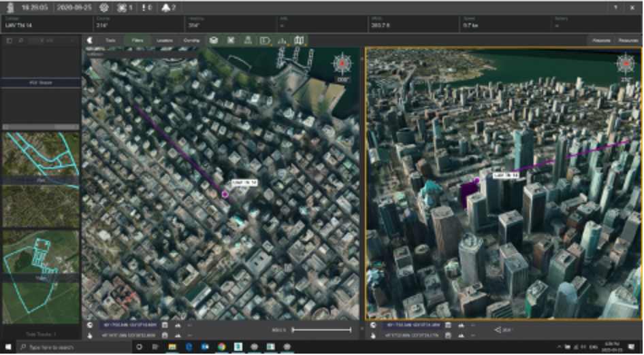Click the alert bell icon in status bar
644x355 pixels.
[165, 7]
